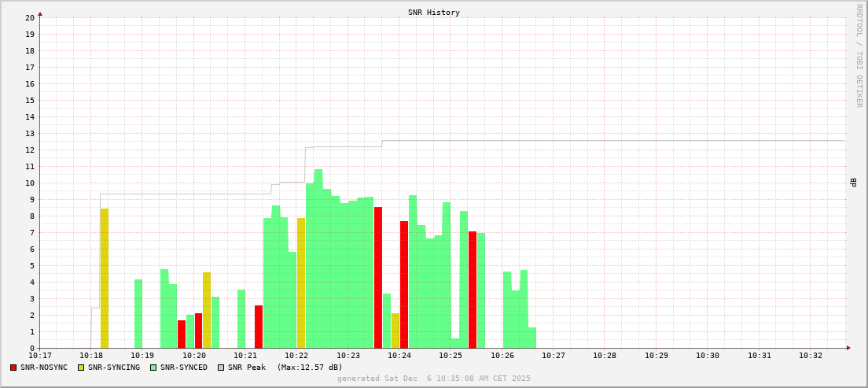This screenshot has width=868, height=388.
Task: Click the yellow syncing bar at 10:18
Action: click(x=105, y=278)
